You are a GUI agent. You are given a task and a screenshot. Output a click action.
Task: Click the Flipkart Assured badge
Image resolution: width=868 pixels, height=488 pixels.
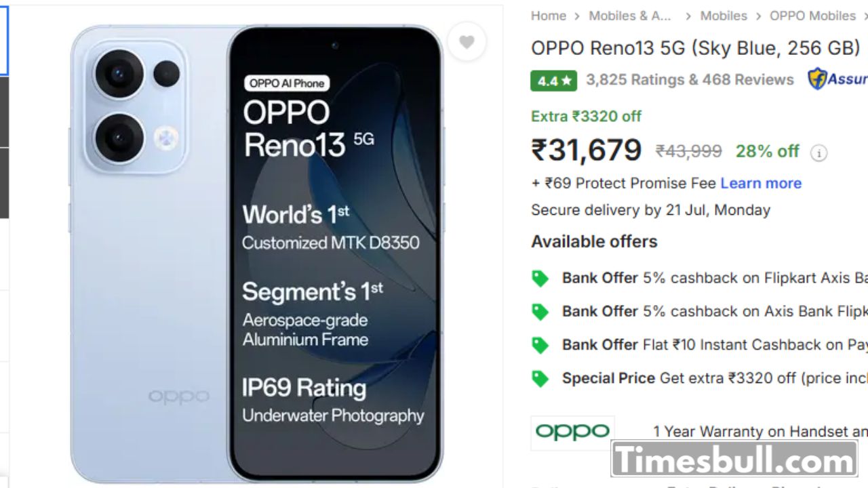[837, 79]
